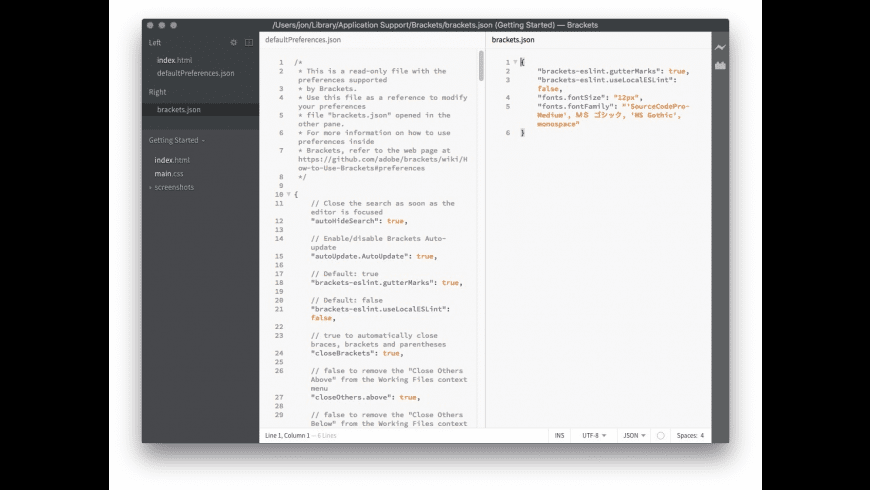Viewport: 870px width, 490px height.
Task: Click the Right working set header
Action: [157, 92]
